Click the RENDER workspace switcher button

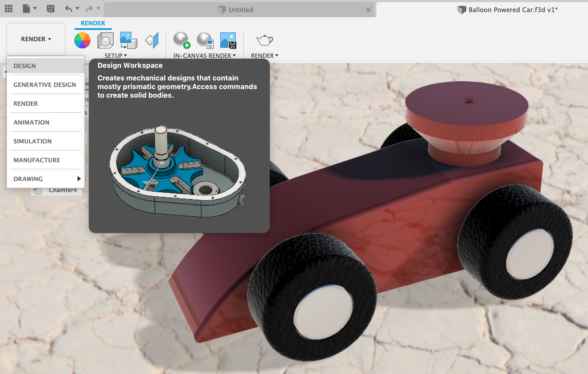[35, 39]
